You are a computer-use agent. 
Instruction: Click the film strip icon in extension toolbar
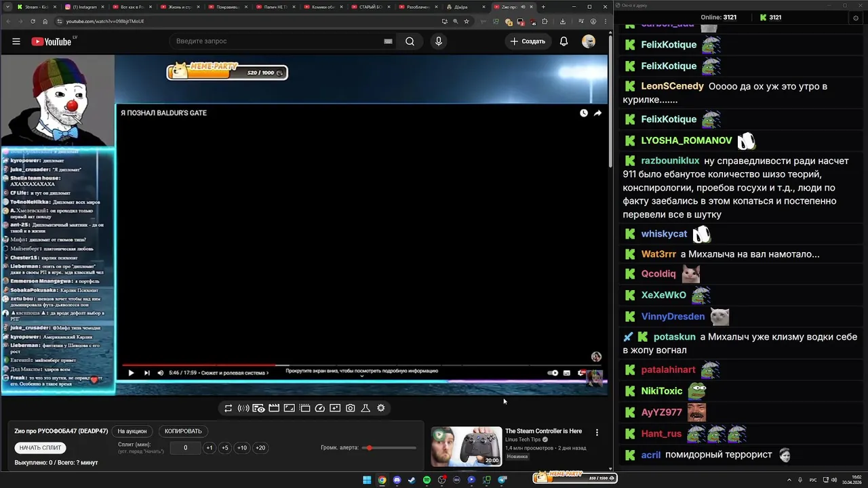pos(304,408)
